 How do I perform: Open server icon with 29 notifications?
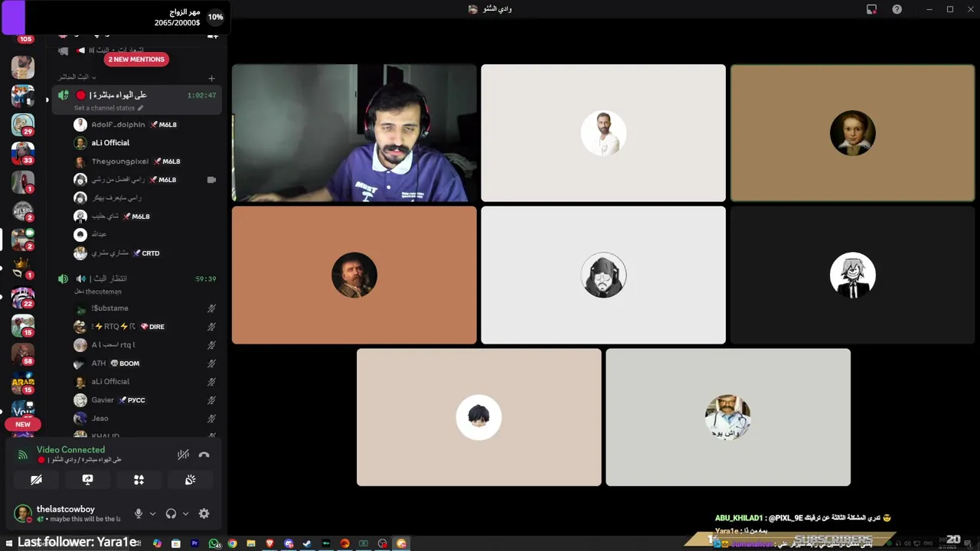(x=23, y=124)
